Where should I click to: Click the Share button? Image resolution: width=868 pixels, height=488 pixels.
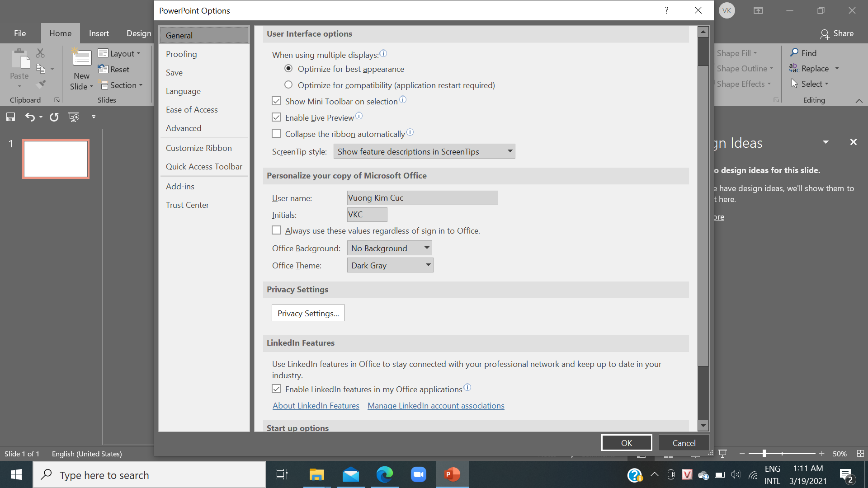(x=837, y=33)
